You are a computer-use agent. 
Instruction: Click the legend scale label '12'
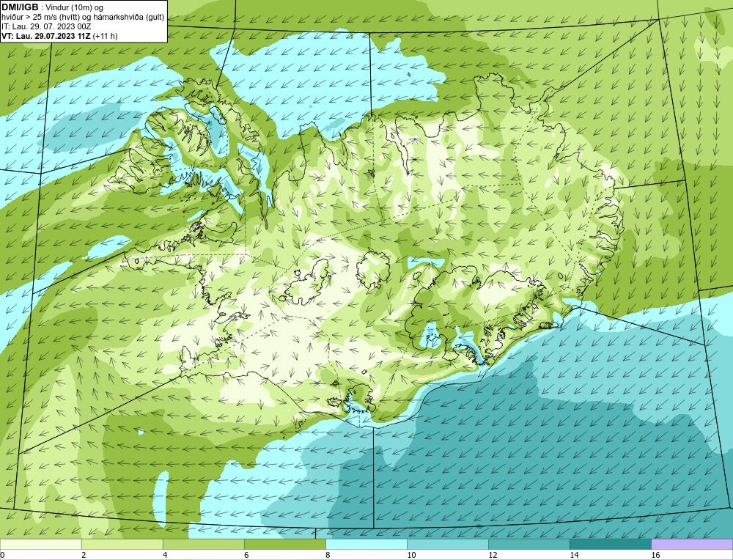pos(493,556)
